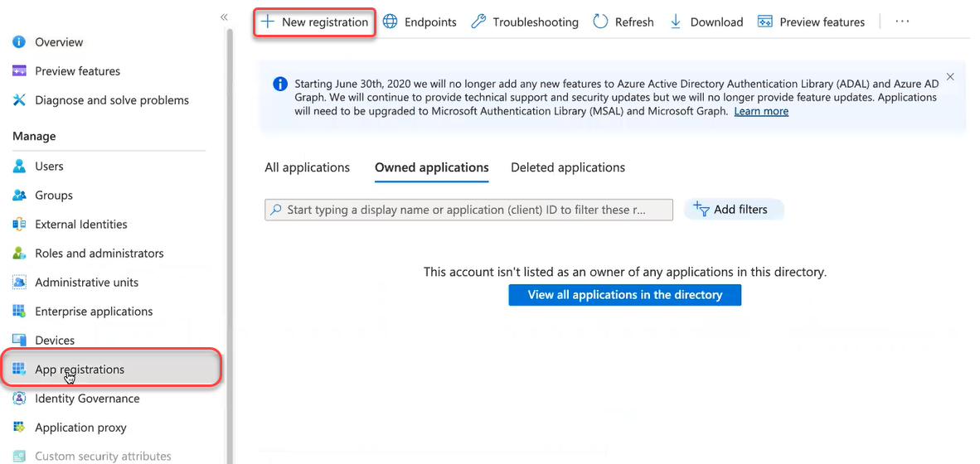Click View all applications in the directory
Image resolution: width=980 pixels, height=464 pixels.
click(x=624, y=295)
